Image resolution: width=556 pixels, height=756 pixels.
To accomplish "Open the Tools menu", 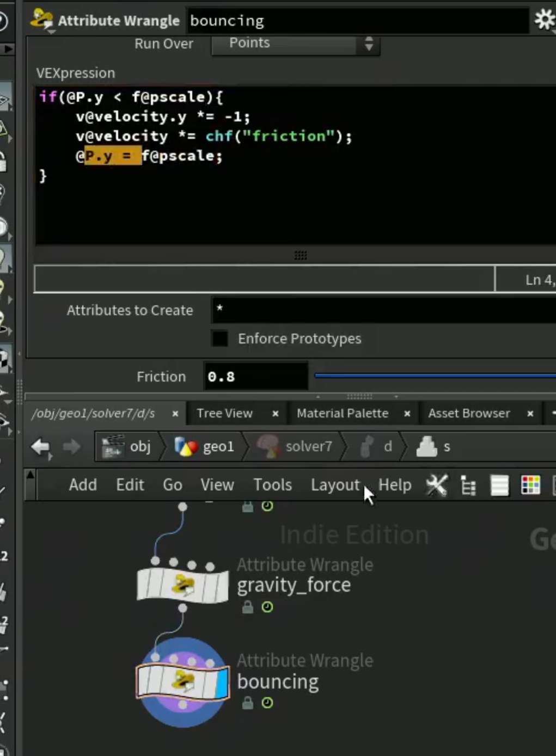I will [273, 485].
